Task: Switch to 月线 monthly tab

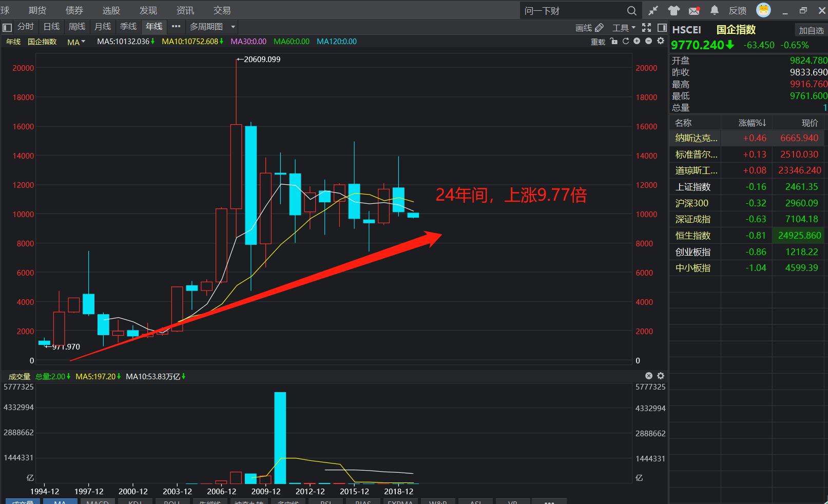Action: pos(103,27)
